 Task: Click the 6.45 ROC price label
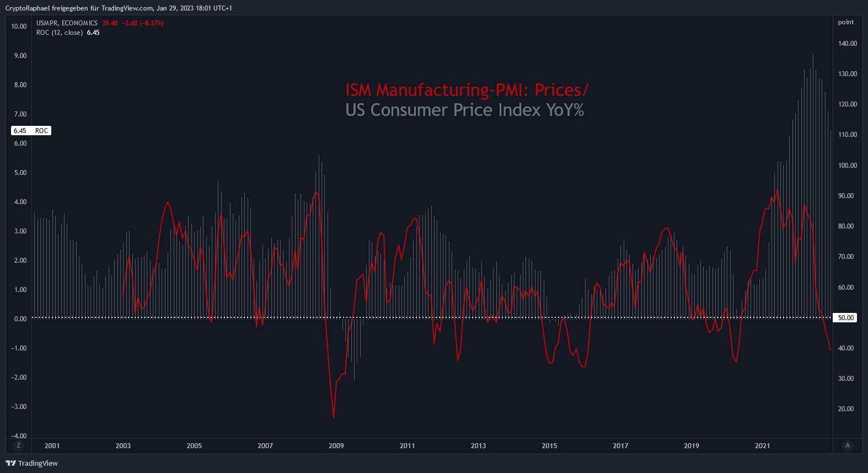click(31, 131)
